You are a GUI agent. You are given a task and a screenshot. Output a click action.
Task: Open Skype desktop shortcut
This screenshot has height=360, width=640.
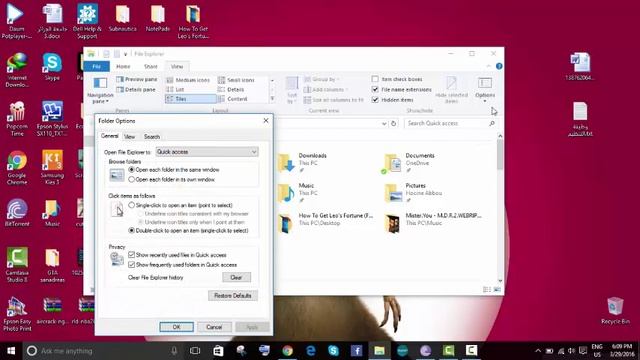click(52, 67)
